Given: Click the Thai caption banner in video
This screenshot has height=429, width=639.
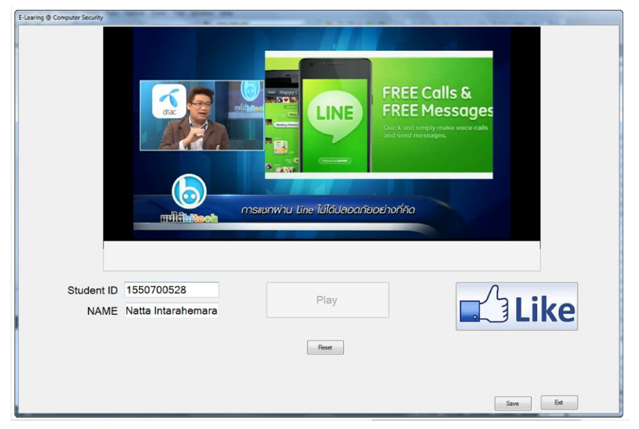Looking at the screenshot, I should pyautogui.click(x=328, y=210).
